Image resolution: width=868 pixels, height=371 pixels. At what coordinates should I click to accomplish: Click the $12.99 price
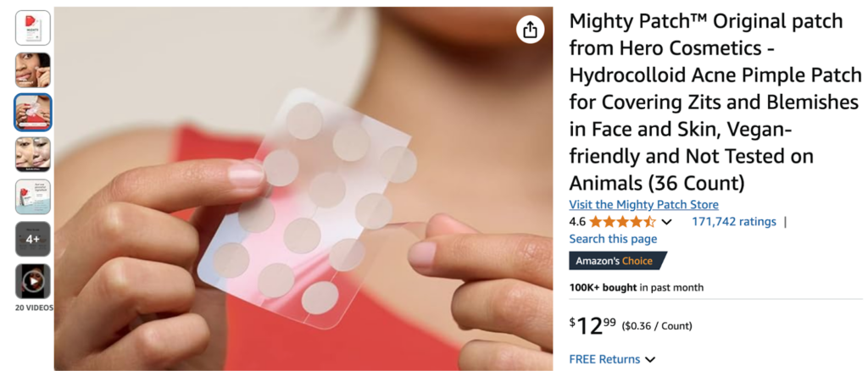coord(593,325)
